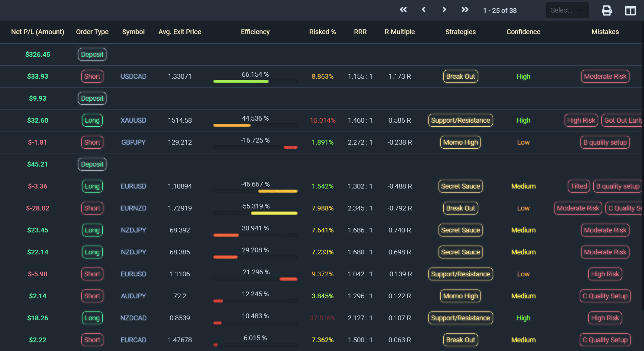Print the trades table
This screenshot has height=351, width=644.
[606, 10]
